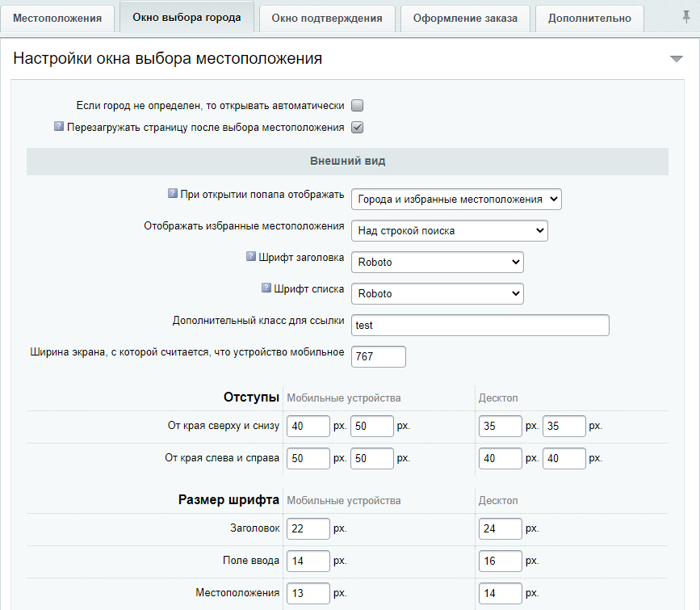Expand the 'Шрифт списка' Roboto dropdown
The width and height of the screenshot is (700, 610).
(x=438, y=293)
